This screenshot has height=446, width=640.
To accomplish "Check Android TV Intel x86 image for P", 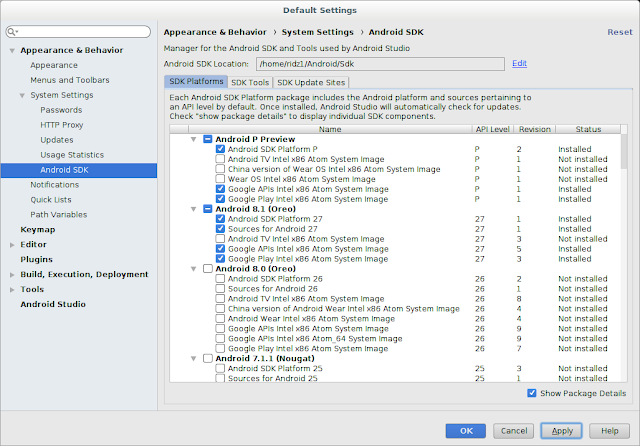I will [220, 159].
